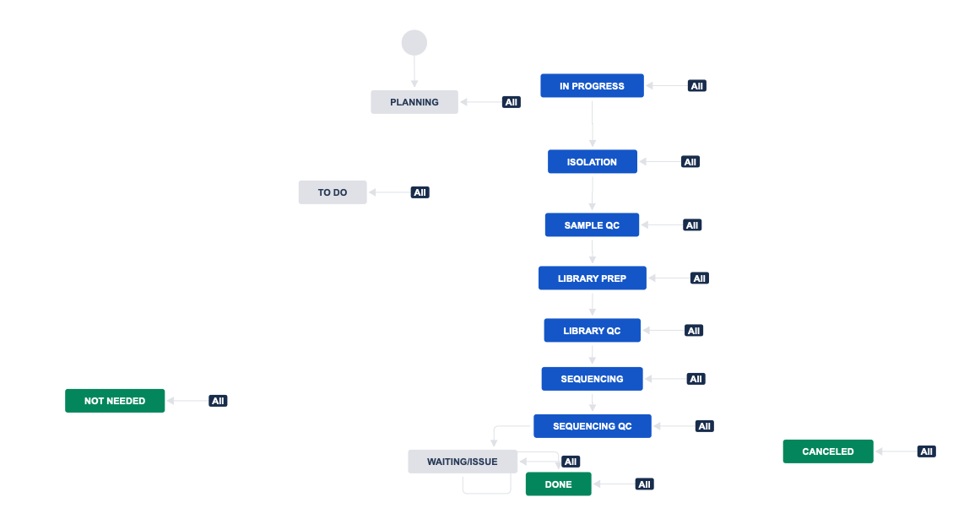Click the All badge beside PLANNING
The image size is (980, 519).
(512, 102)
